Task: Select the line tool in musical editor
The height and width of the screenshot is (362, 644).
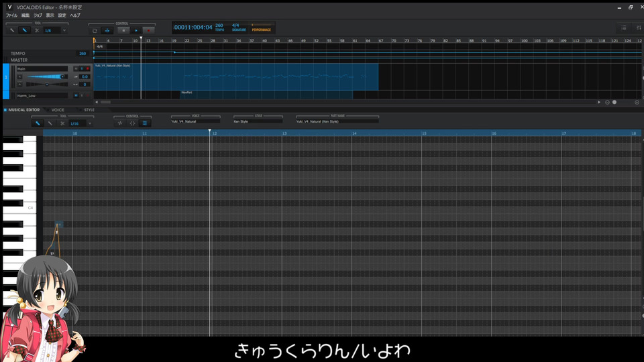Action: point(50,123)
